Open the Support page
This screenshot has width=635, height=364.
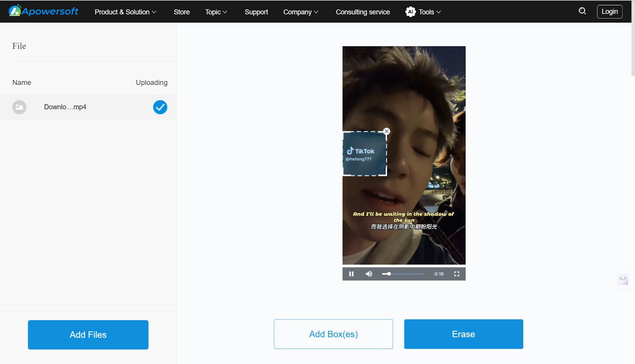[256, 12]
